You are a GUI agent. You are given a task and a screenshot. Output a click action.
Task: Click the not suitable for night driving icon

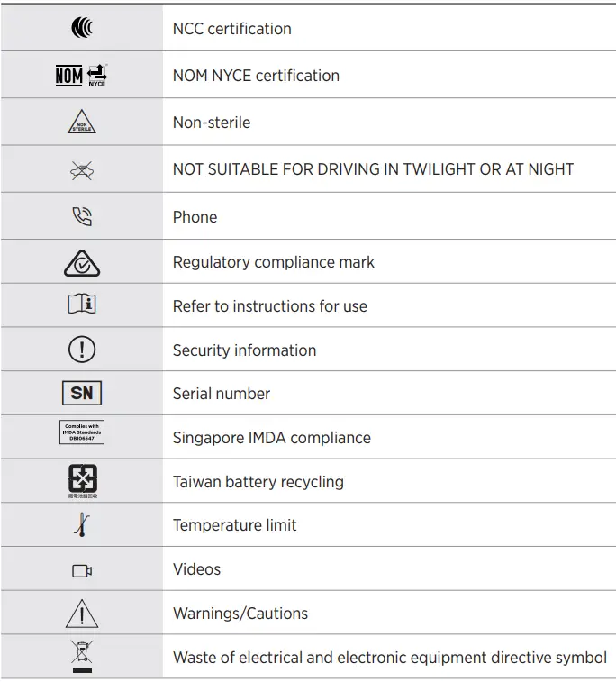[x=82, y=170]
